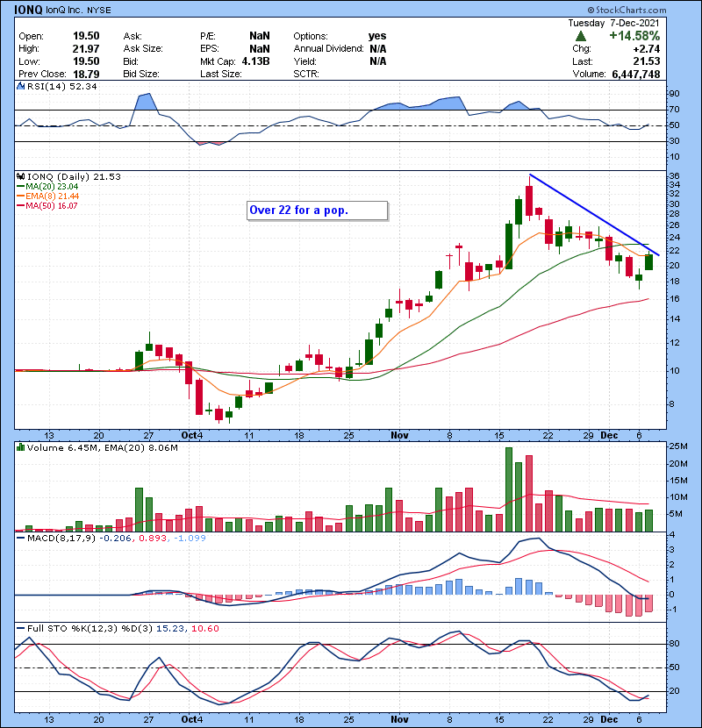The height and width of the screenshot is (728, 702).
Task: Select the stochastic %D value 10.60
Action: coord(204,629)
